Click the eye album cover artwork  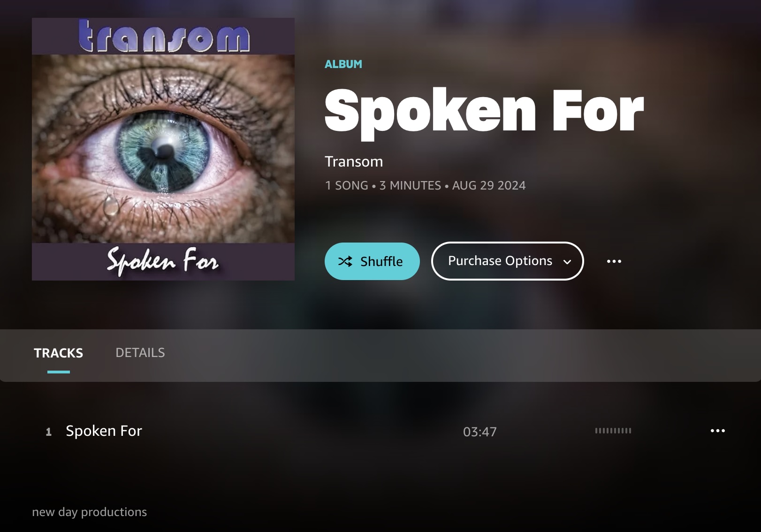(x=163, y=149)
